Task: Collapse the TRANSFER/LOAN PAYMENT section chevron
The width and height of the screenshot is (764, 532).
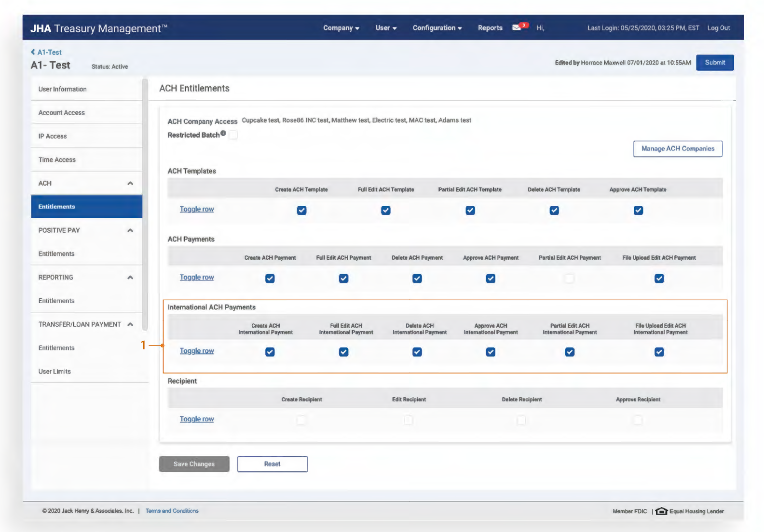Action: pyautogui.click(x=130, y=324)
